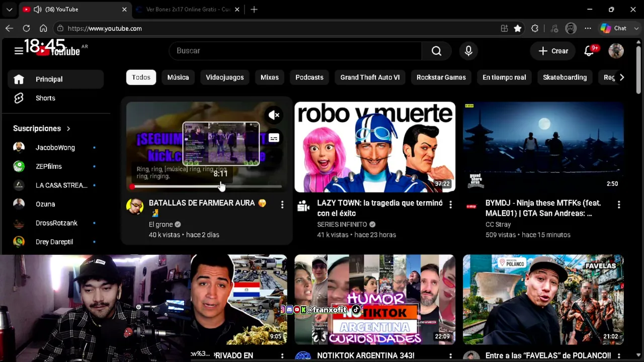Open browser settings and more menu
Screen dimensions: 644x362
588,29
